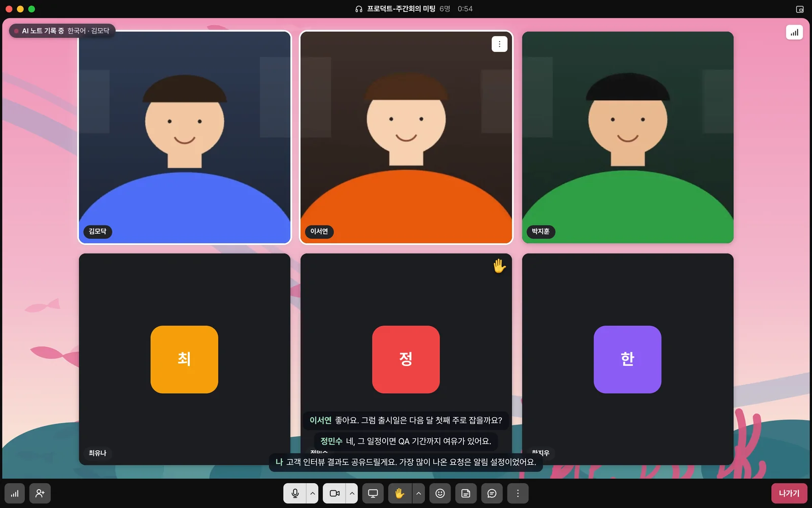Click meeting title 프로덕트-주간회의 미팅
The image size is (812, 508).
coord(401,9)
